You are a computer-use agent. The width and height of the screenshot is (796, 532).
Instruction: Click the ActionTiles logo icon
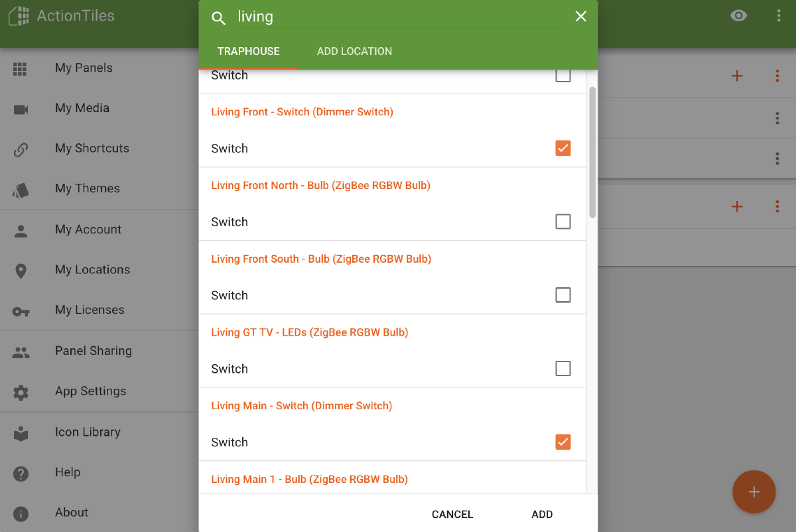(x=19, y=16)
